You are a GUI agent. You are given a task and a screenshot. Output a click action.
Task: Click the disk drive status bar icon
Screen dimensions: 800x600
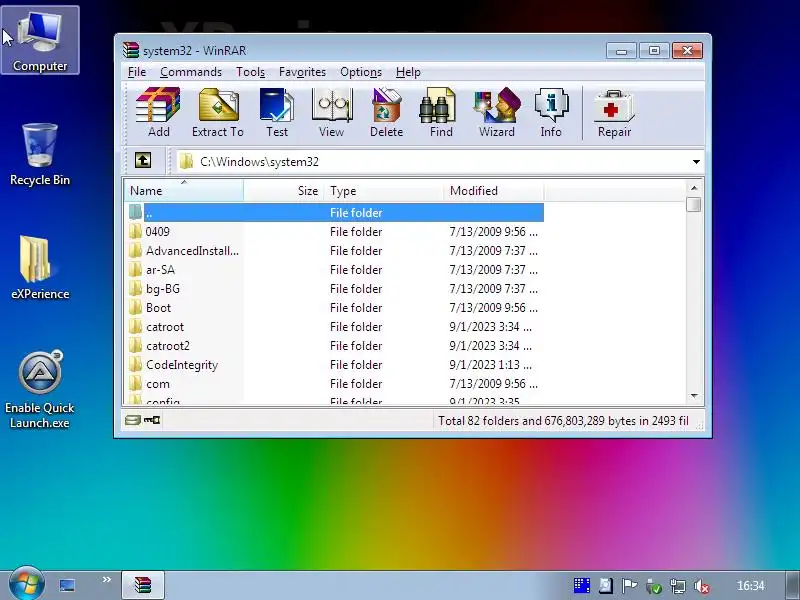tap(133, 420)
